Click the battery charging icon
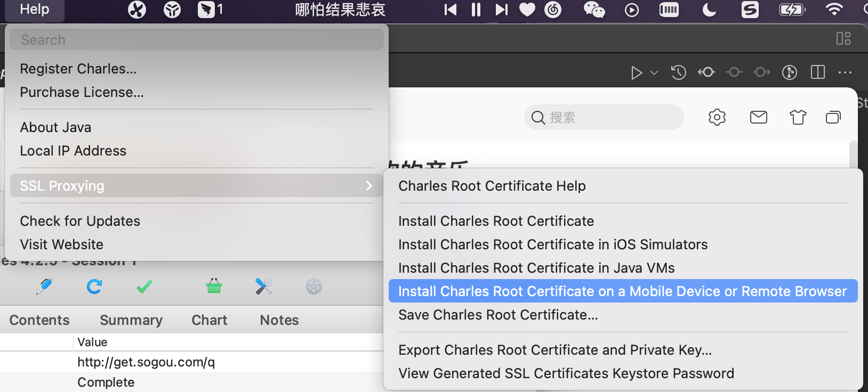The height and width of the screenshot is (392, 868). (792, 10)
